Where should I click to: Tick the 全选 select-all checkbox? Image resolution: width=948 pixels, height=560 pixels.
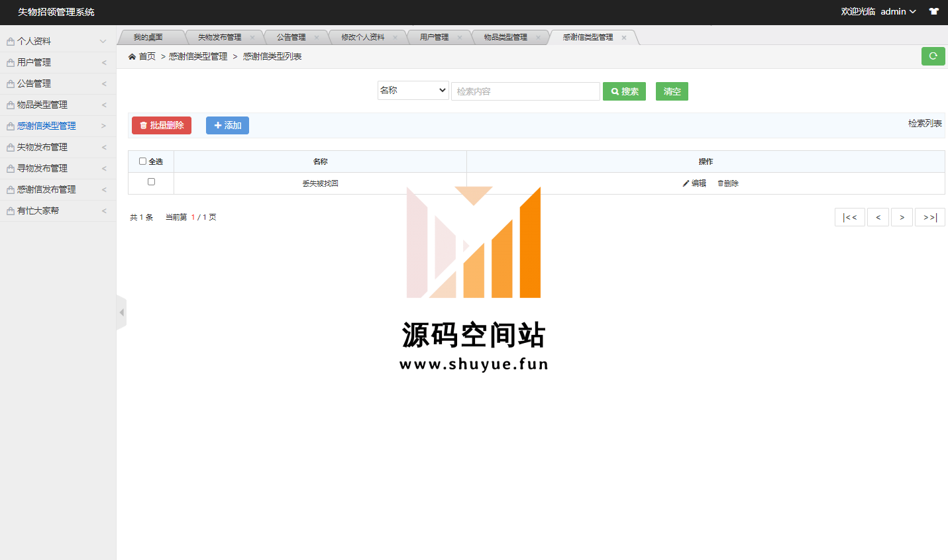[x=142, y=161]
